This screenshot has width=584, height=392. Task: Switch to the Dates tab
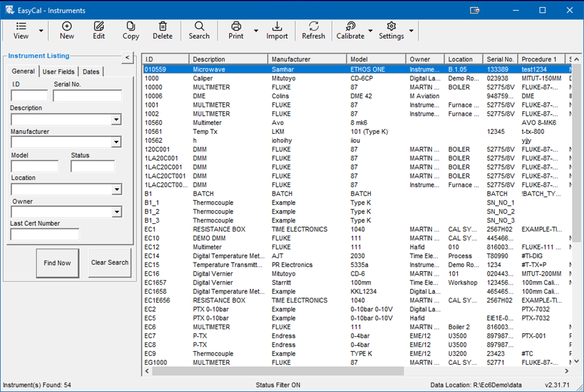[x=91, y=72]
